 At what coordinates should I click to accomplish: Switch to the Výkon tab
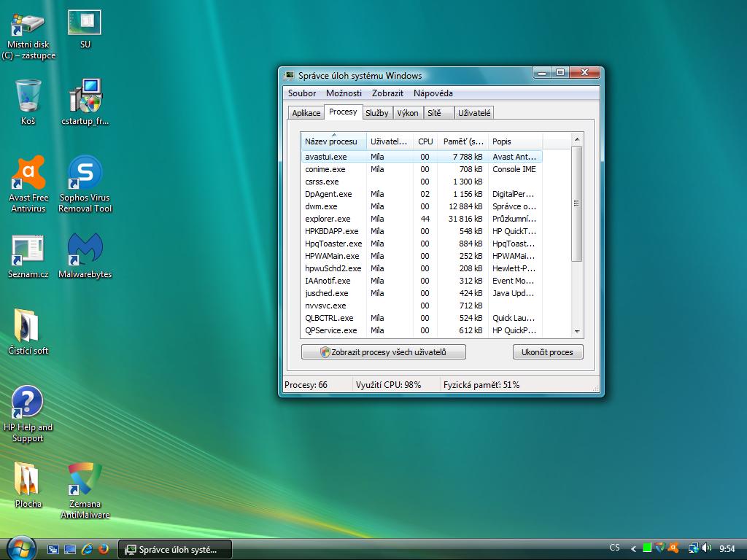coord(408,113)
